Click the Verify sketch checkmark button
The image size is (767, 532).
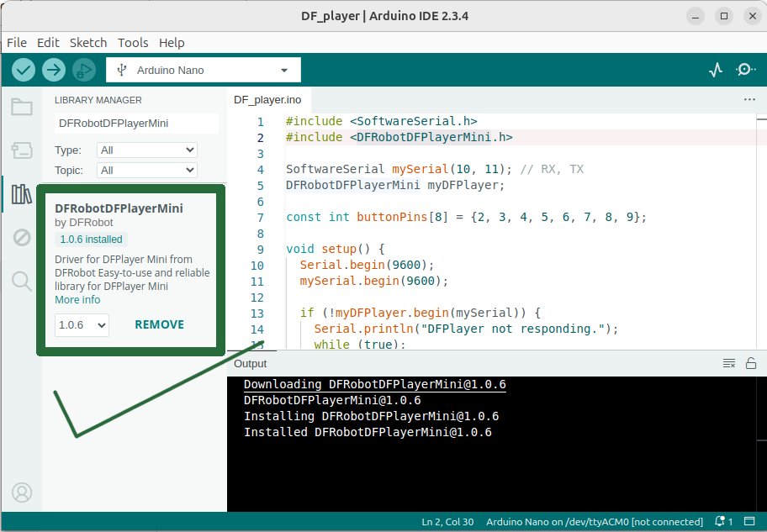click(x=24, y=70)
